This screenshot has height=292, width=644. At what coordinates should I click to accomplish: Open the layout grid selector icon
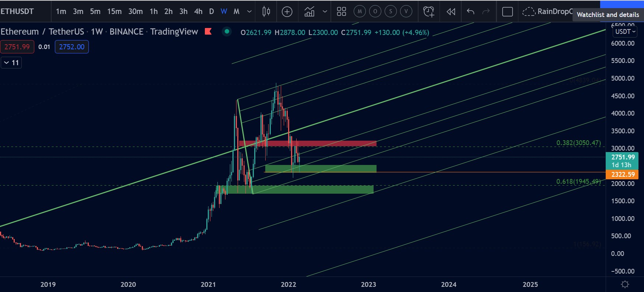coord(342,12)
